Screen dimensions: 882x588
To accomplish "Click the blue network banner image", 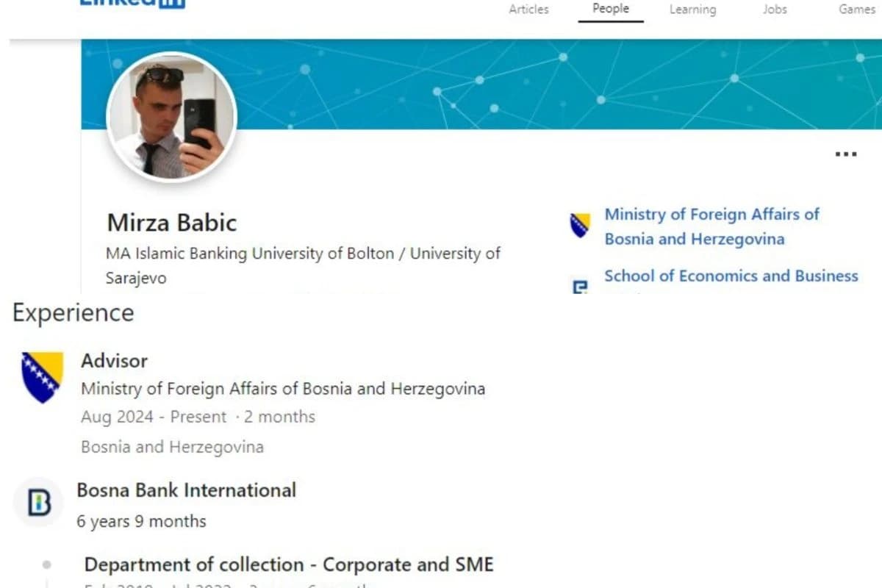I will click(481, 85).
